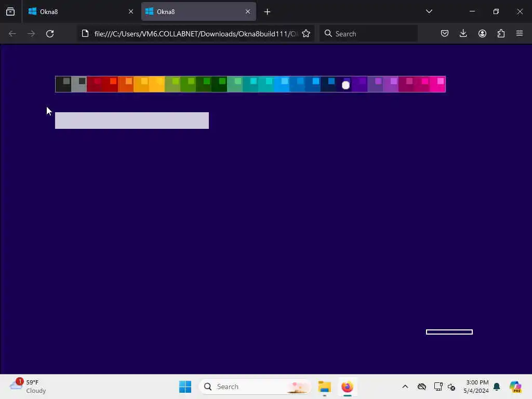Close the first Okna8 tab

pos(131,11)
